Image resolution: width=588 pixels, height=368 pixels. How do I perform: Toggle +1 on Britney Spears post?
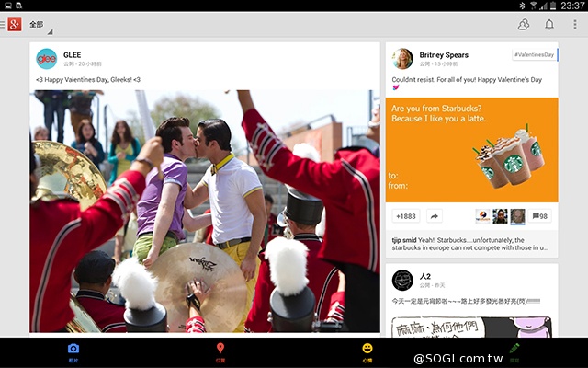406,216
